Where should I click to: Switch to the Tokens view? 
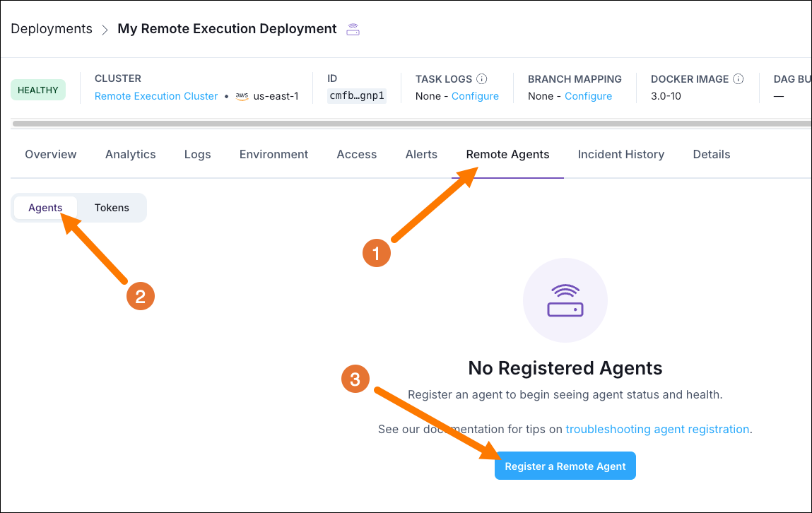pos(111,207)
